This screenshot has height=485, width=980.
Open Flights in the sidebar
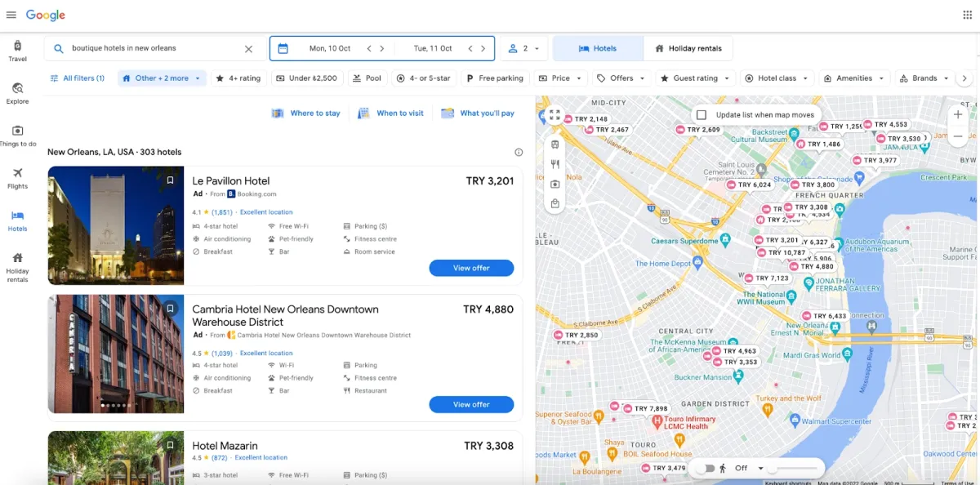(x=18, y=178)
